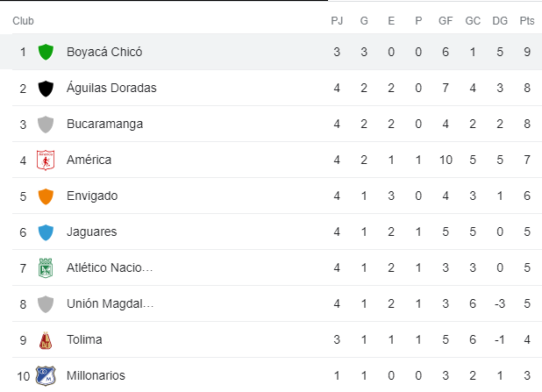Click the black Águilas Doradas shield icon
The height and width of the screenshot is (392, 542).
46,88
